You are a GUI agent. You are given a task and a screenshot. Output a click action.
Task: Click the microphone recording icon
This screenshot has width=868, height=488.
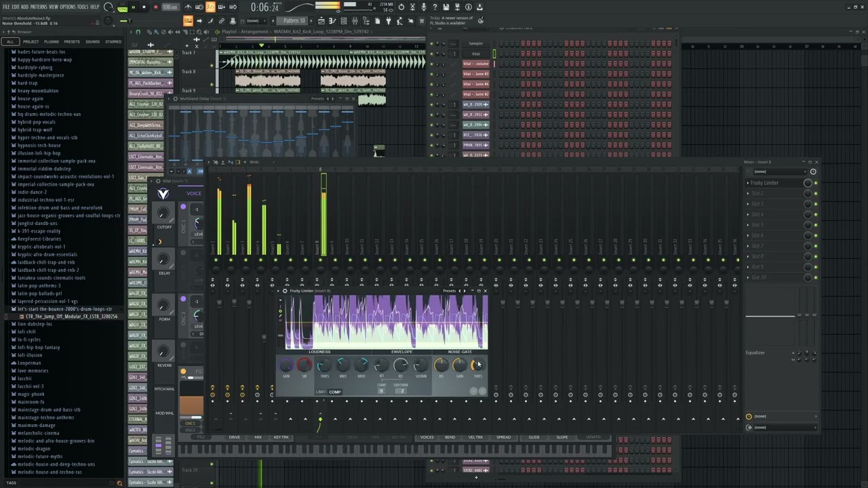pos(423,7)
